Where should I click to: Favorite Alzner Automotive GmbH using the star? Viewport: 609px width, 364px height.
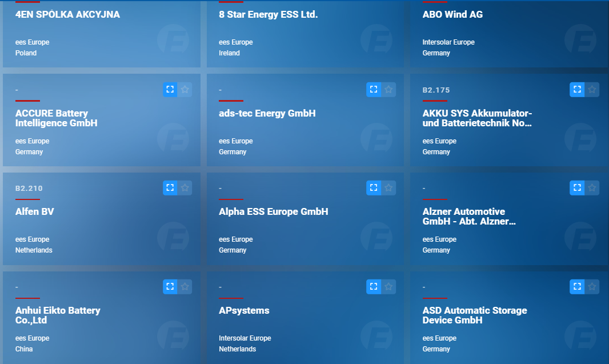(x=592, y=187)
